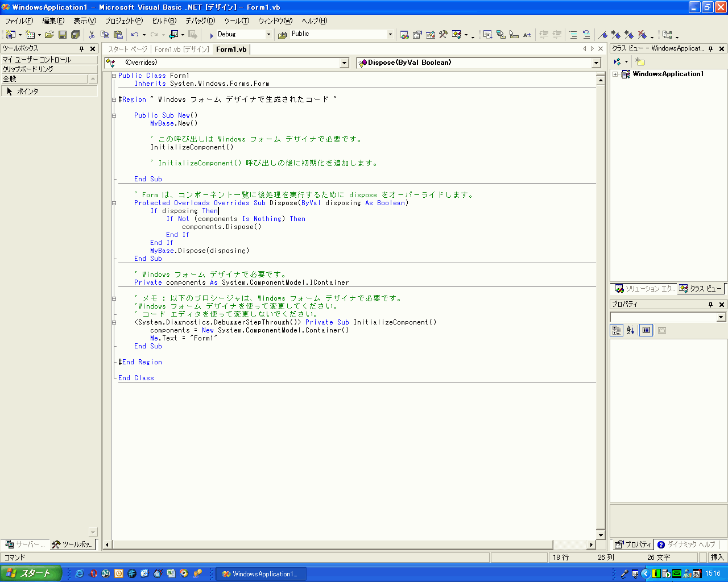Start debugging with the play arrow
Image resolution: width=728 pixels, height=582 pixels.
click(212, 35)
